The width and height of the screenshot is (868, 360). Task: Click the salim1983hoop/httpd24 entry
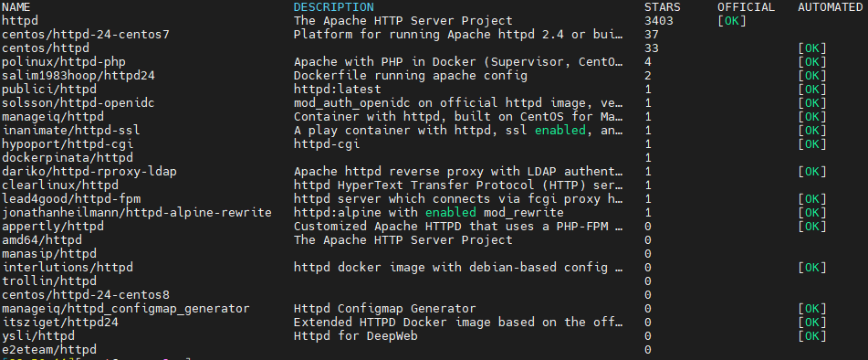pyautogui.click(x=78, y=76)
